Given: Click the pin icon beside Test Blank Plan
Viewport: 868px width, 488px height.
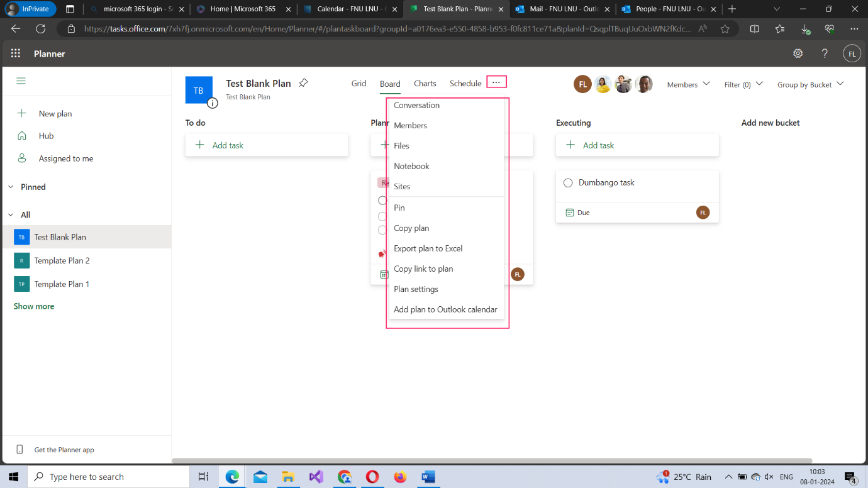Looking at the screenshot, I should click(x=303, y=83).
